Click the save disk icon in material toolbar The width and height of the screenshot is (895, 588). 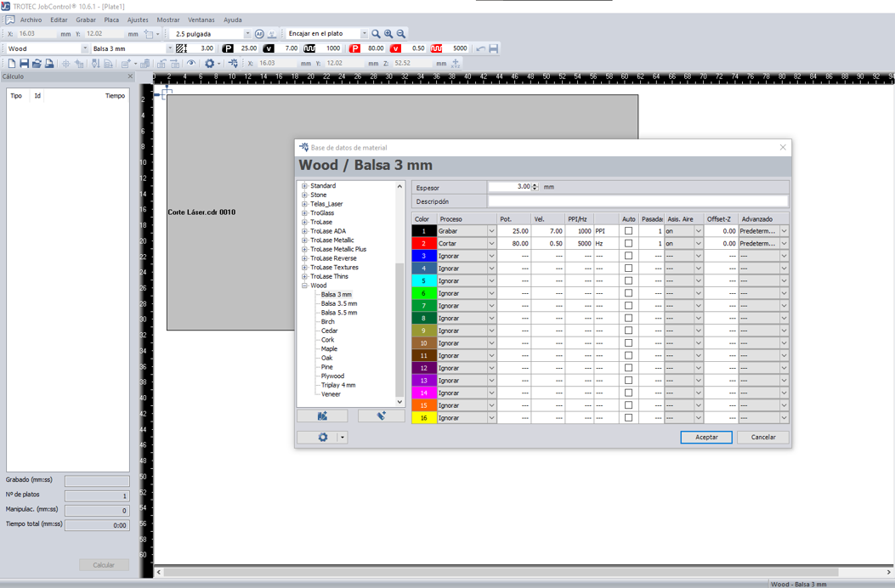[494, 48]
